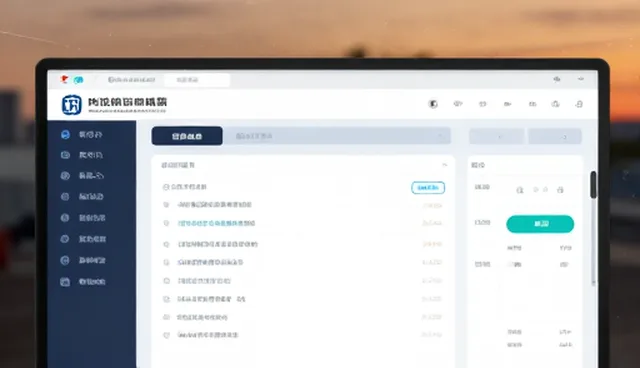The width and height of the screenshot is (640, 368).
Task: Click the vertical scrollbar thumb
Action: tap(593, 185)
